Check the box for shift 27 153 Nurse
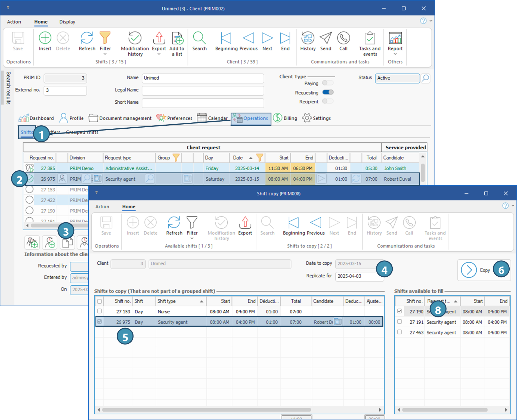The height and width of the screenshot is (420, 517). pyautogui.click(x=100, y=311)
